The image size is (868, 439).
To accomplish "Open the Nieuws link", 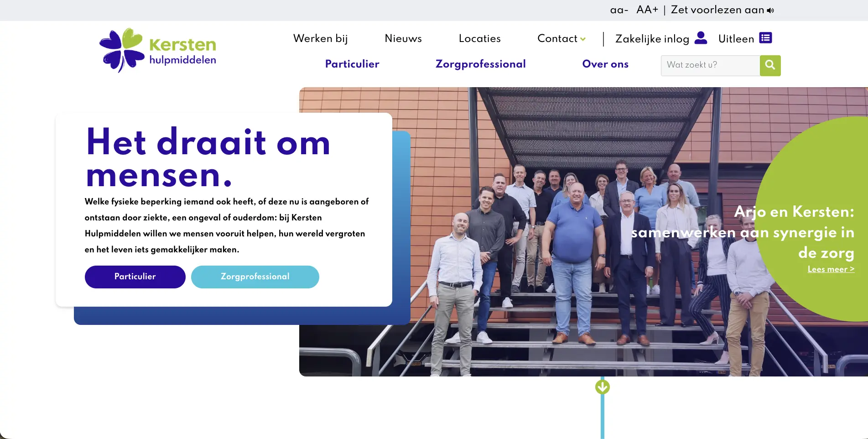I will (403, 38).
